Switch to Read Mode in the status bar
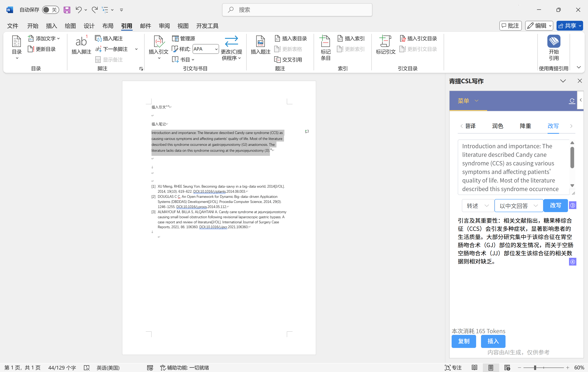The height and width of the screenshot is (372, 588). pos(474,367)
